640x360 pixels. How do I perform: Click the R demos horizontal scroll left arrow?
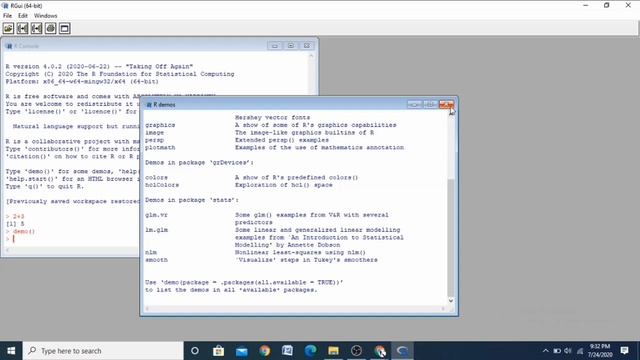(x=147, y=309)
